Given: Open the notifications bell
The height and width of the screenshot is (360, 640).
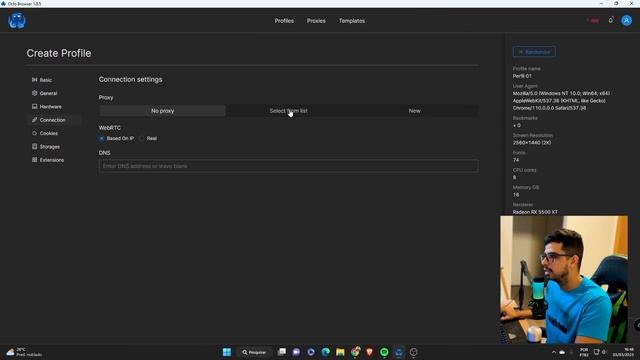Looking at the screenshot, I should 611,20.
